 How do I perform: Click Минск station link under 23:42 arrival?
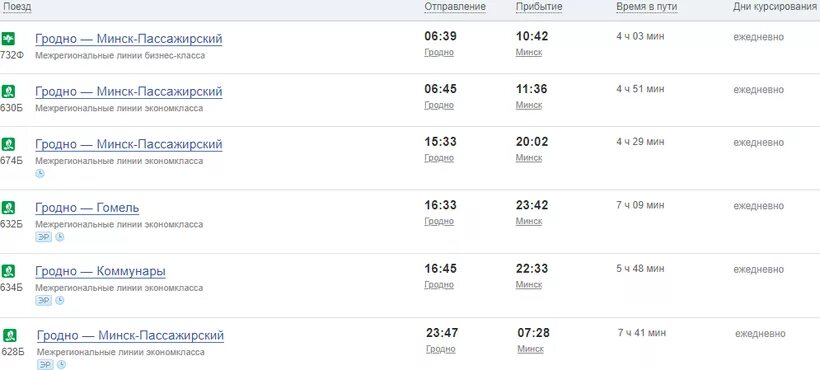(529, 221)
